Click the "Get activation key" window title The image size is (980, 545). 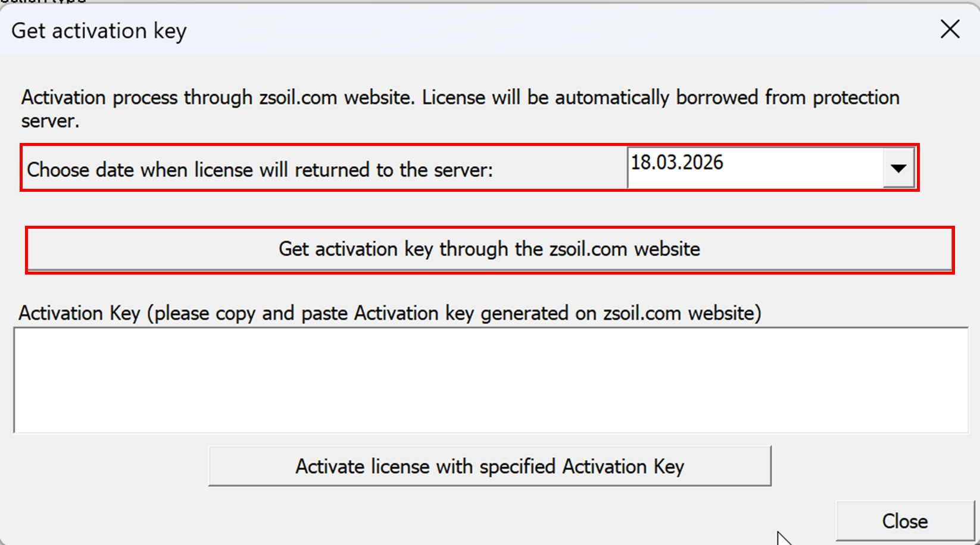(99, 31)
